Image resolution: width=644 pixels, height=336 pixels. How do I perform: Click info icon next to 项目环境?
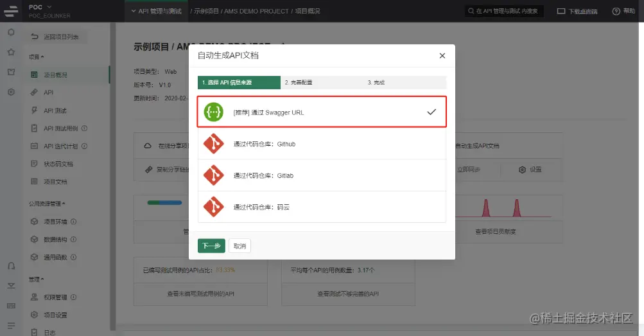pos(74,222)
